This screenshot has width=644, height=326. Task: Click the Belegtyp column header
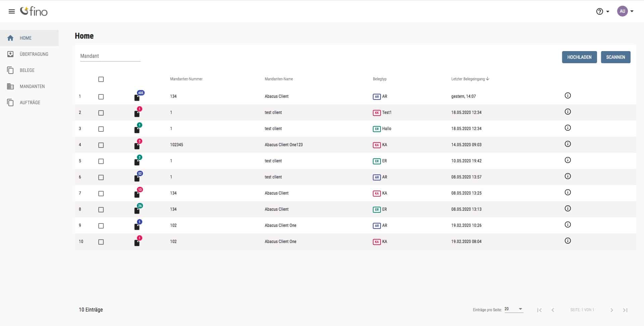click(x=380, y=79)
